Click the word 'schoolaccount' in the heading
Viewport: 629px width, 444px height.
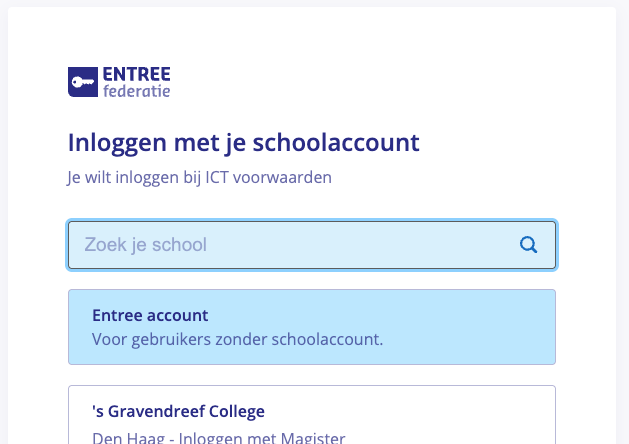[336, 142]
